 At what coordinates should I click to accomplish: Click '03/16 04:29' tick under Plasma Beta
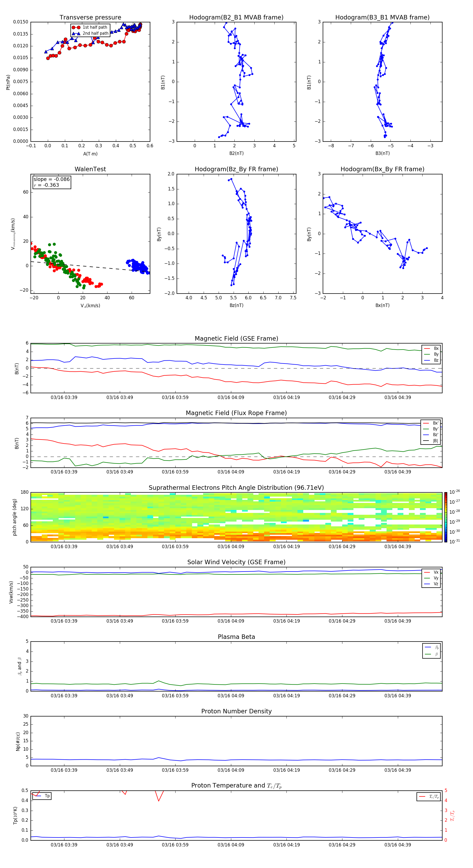342,695
